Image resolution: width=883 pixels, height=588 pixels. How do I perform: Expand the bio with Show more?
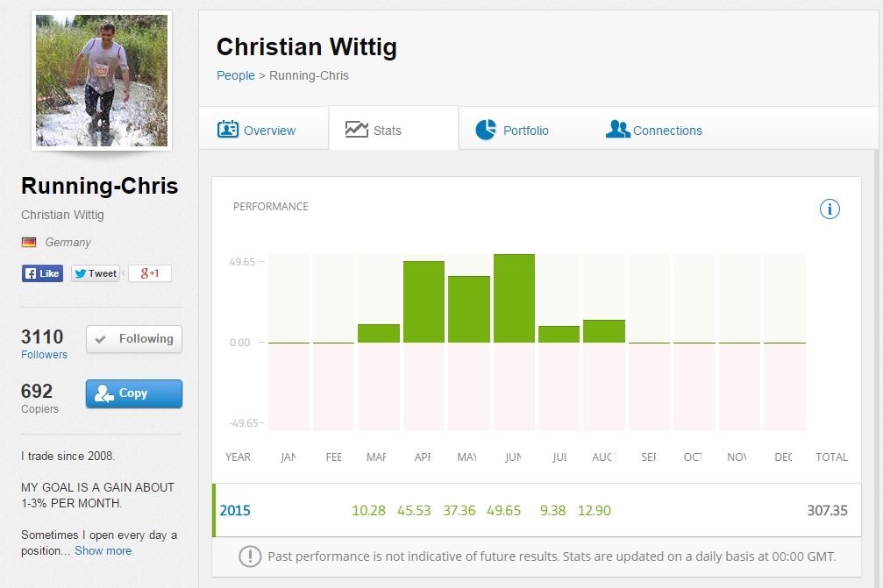[x=103, y=551]
